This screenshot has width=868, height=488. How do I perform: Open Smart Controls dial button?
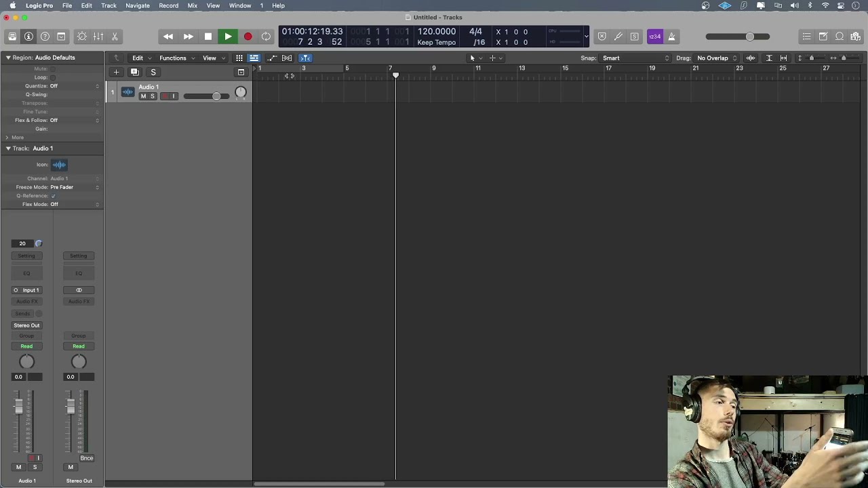82,37
